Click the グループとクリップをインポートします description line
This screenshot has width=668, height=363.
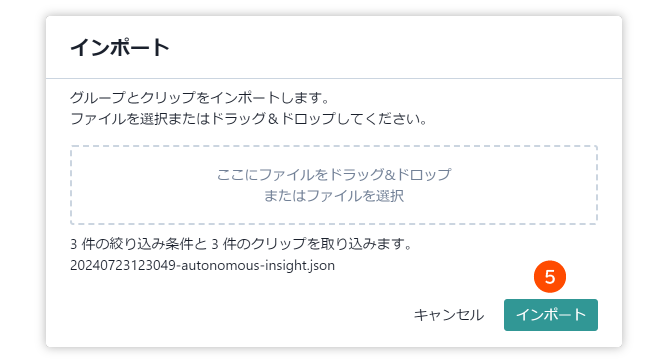199,98
